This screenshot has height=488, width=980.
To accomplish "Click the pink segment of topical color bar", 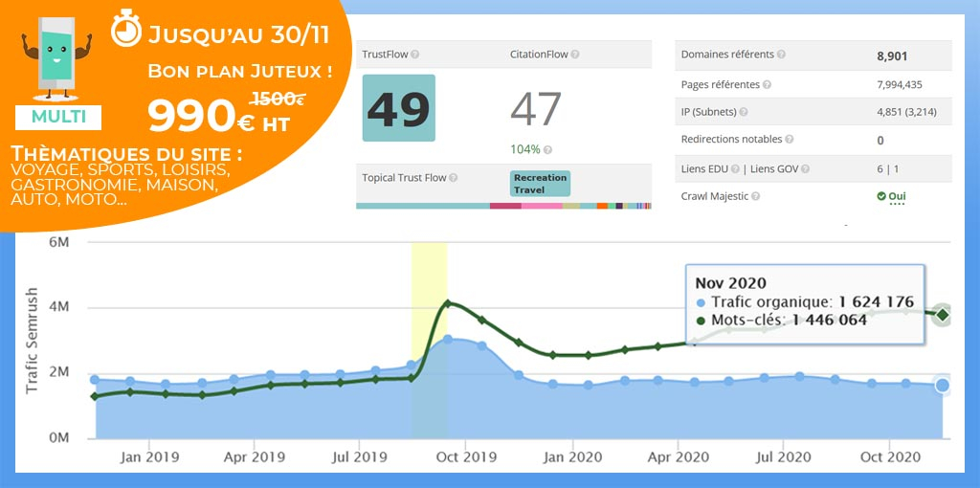I will pyautogui.click(x=542, y=206).
